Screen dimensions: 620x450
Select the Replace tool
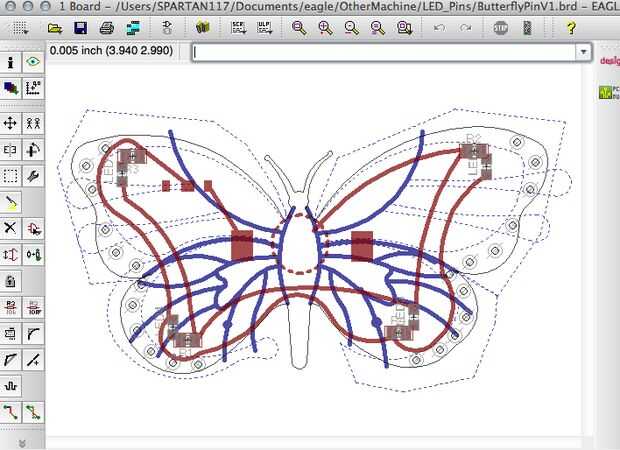point(33,255)
